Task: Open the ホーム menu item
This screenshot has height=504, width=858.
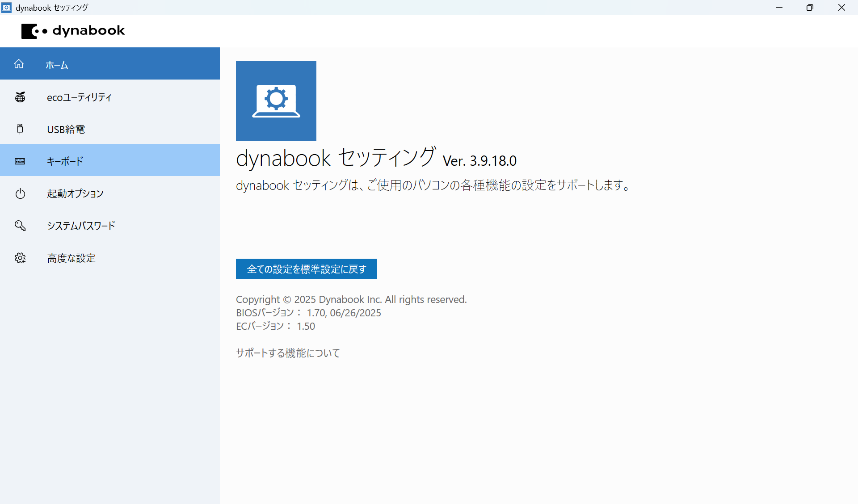Action: pyautogui.click(x=57, y=65)
